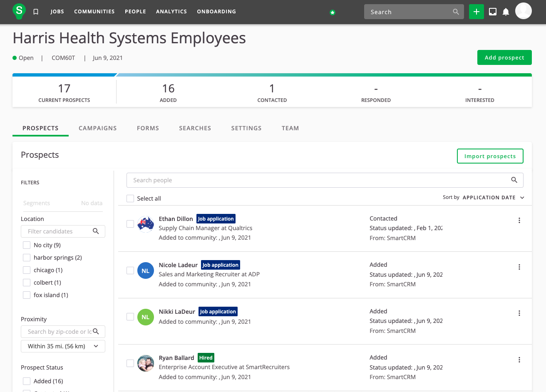Screen dimensions: 546x392
Task: Click the green plus create button
Action: 477,12
